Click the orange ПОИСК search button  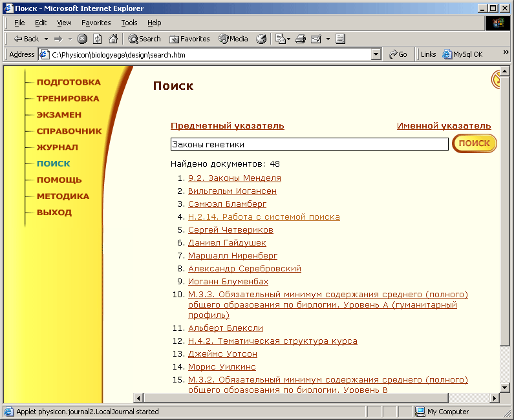tap(475, 143)
